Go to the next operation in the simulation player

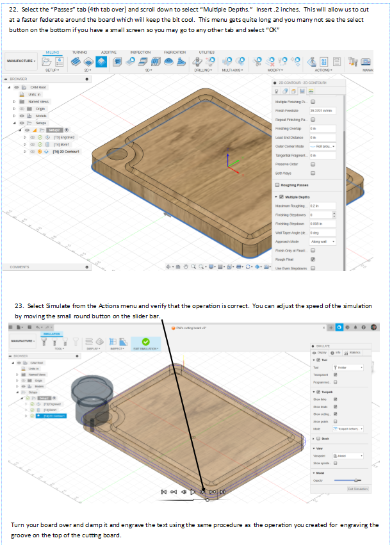213,492
